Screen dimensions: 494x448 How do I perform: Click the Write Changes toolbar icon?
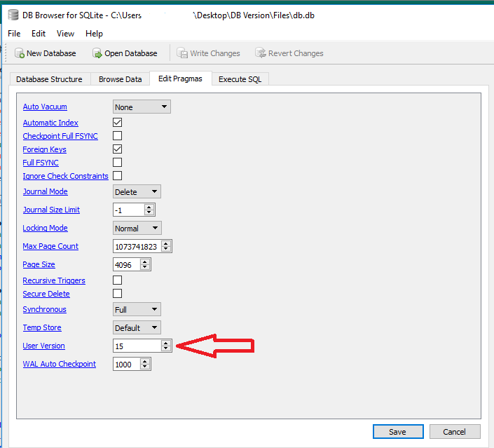point(182,53)
